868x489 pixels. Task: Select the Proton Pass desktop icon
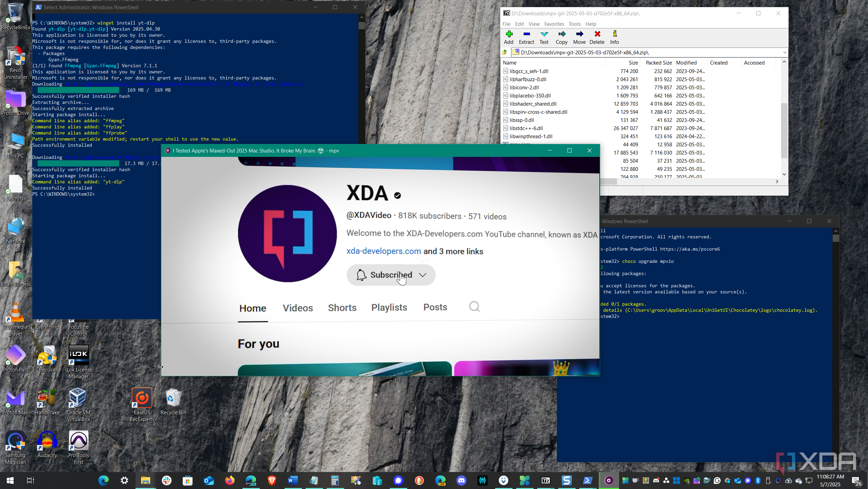[x=16, y=359]
